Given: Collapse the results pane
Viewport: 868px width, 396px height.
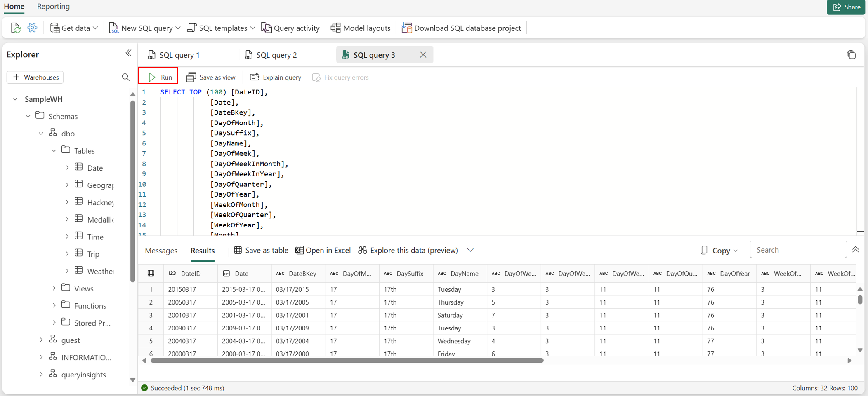Looking at the screenshot, I should click(x=856, y=250).
